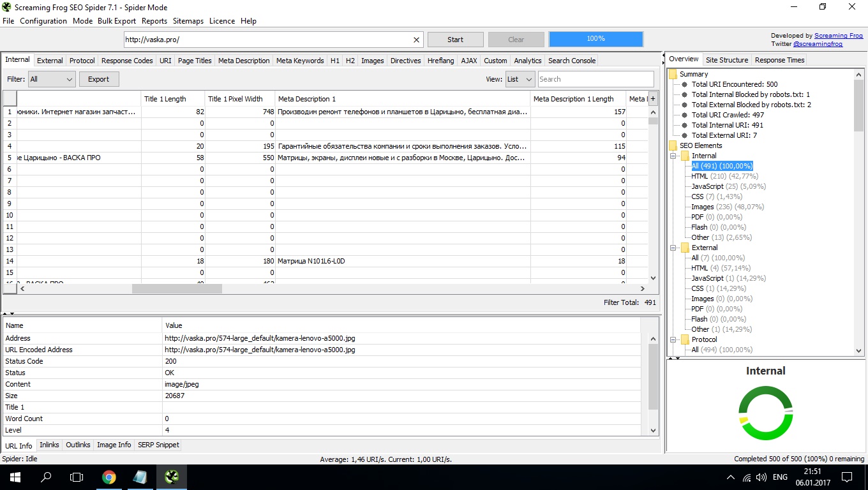
Task: Select HTML (210) under Internal
Action: [x=725, y=176]
